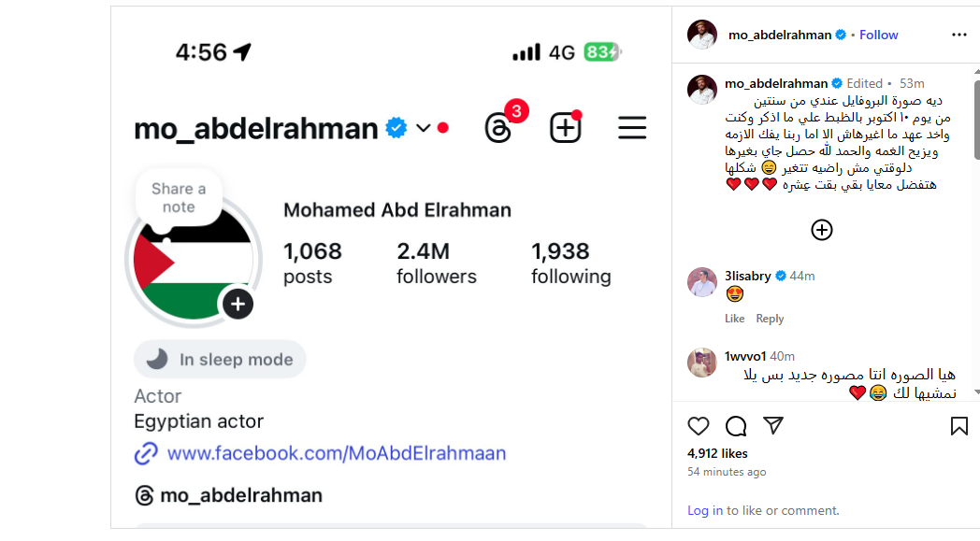The image size is (980, 541).
Task: Like the post with the heart icon
Action: pyautogui.click(x=698, y=425)
